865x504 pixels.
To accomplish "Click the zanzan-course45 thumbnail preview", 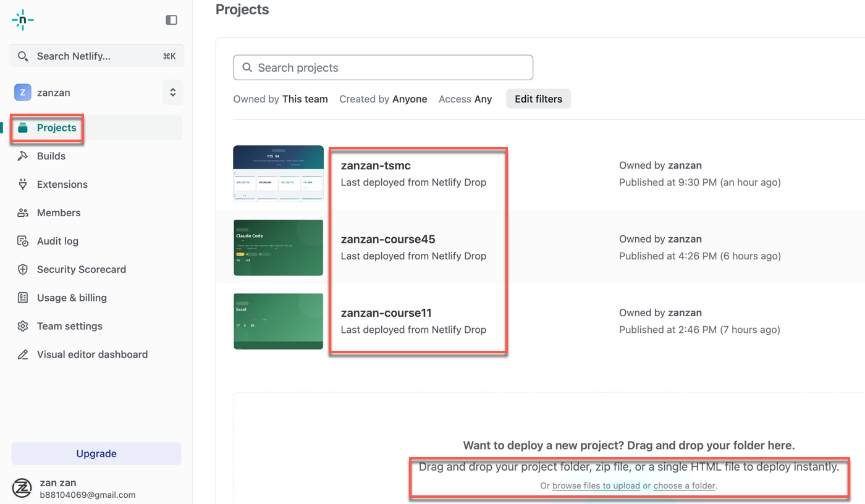I will pyautogui.click(x=279, y=247).
